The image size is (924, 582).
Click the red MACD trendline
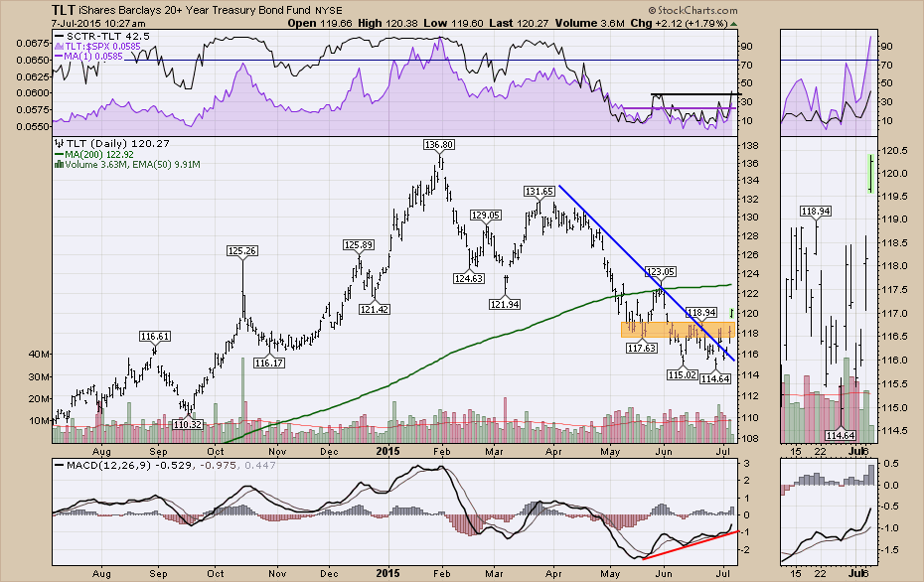[x=691, y=545]
